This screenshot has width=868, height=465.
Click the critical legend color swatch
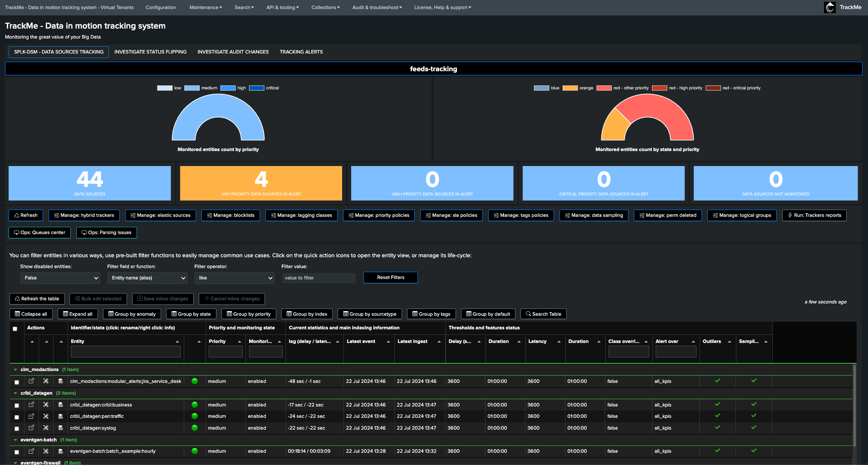[x=256, y=88]
